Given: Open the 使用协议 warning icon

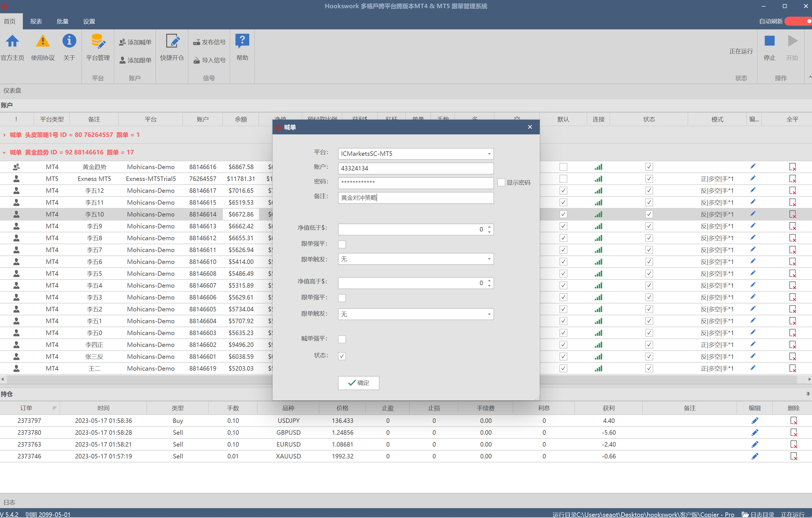Looking at the screenshot, I should click(43, 41).
